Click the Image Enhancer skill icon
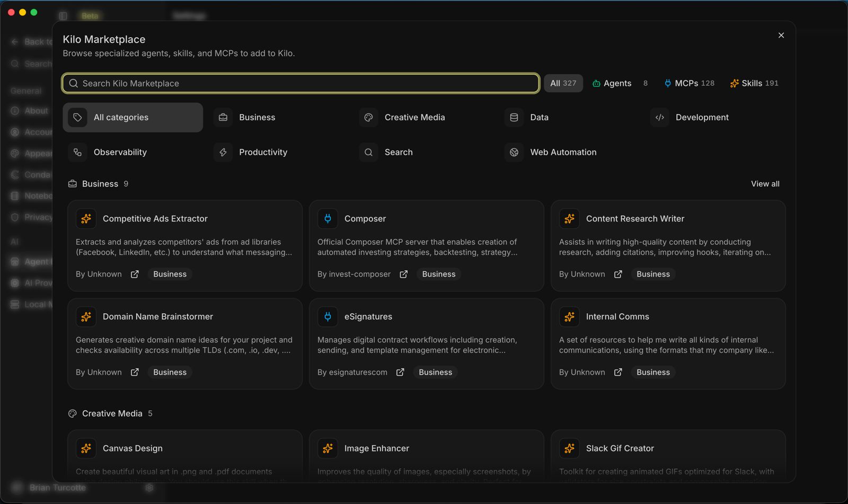The width and height of the screenshot is (848, 504). (x=328, y=448)
